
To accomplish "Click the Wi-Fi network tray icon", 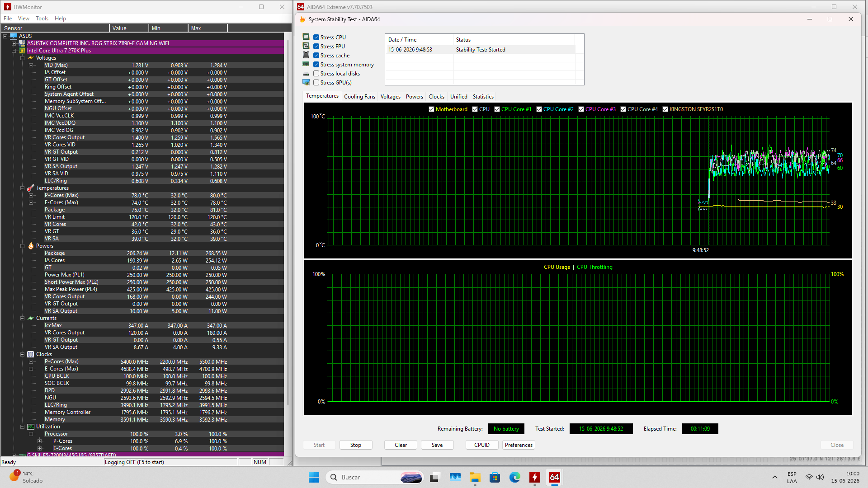I will pos(809,477).
